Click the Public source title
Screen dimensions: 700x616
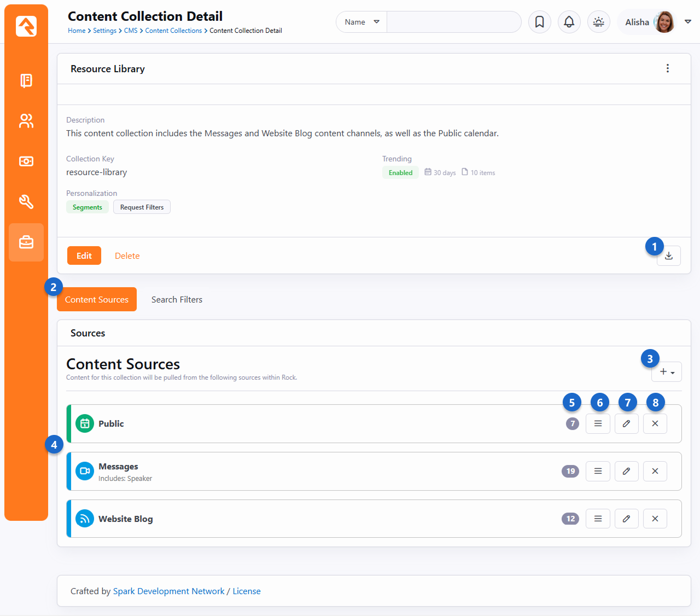[x=111, y=423]
